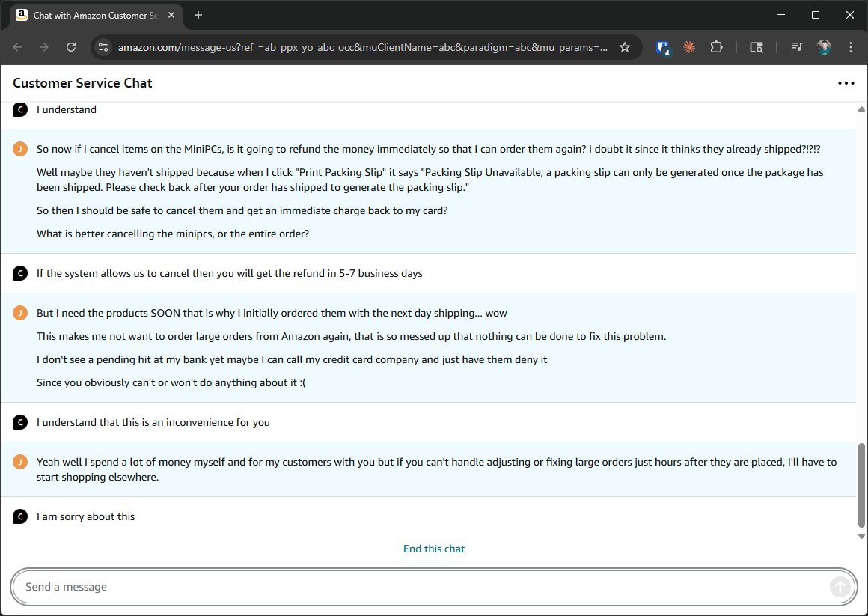Click text "I don't see a pending hit"
The width and height of the screenshot is (868, 616).
292,359
